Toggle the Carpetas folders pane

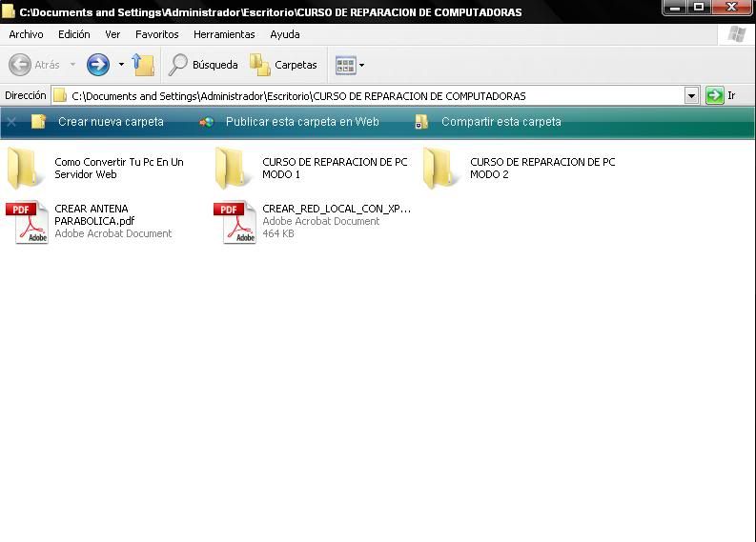[x=283, y=65]
